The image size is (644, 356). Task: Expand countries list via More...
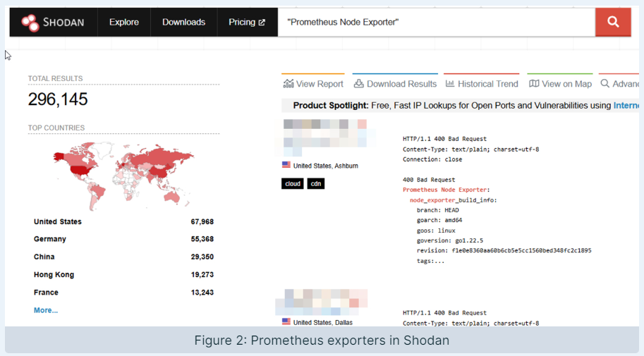point(46,310)
